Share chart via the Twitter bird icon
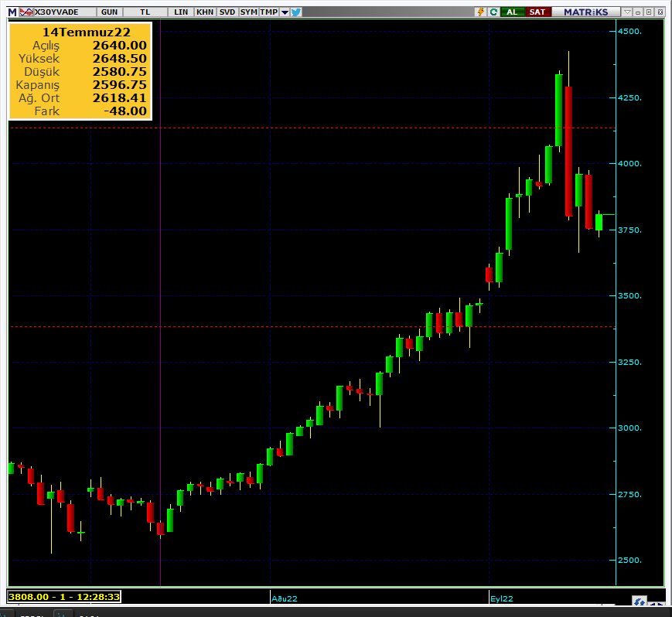The width and height of the screenshot is (672, 617). (295, 12)
